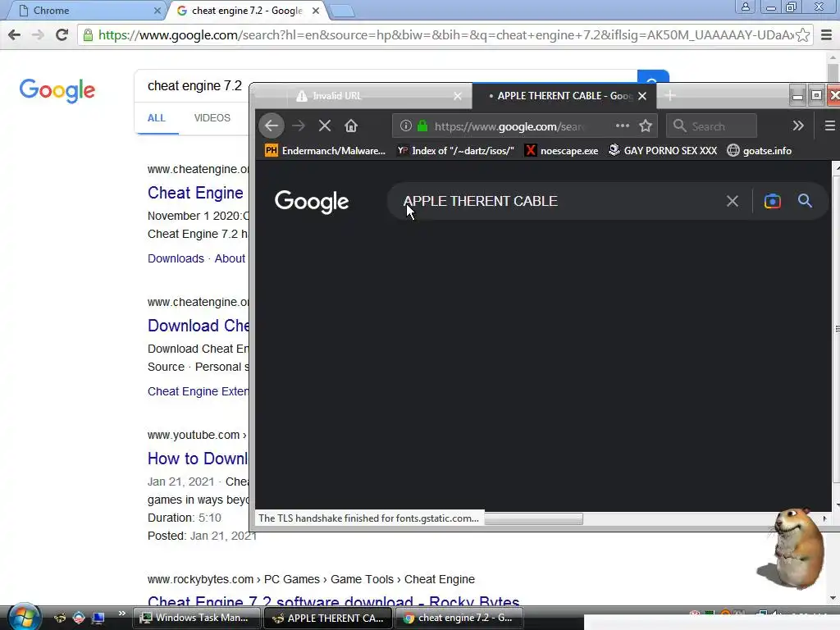Bookmark the cheat engine page with star
840x630 pixels.
(x=802, y=34)
